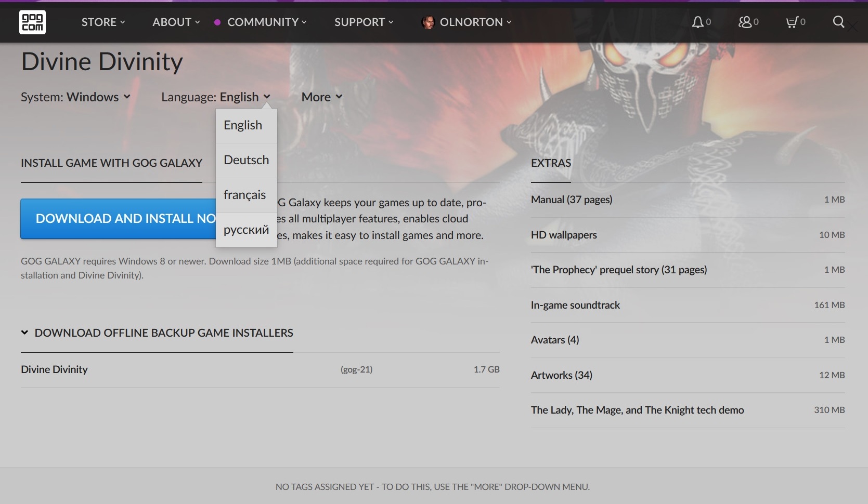Click the 310 MB tech demo size

tap(829, 410)
